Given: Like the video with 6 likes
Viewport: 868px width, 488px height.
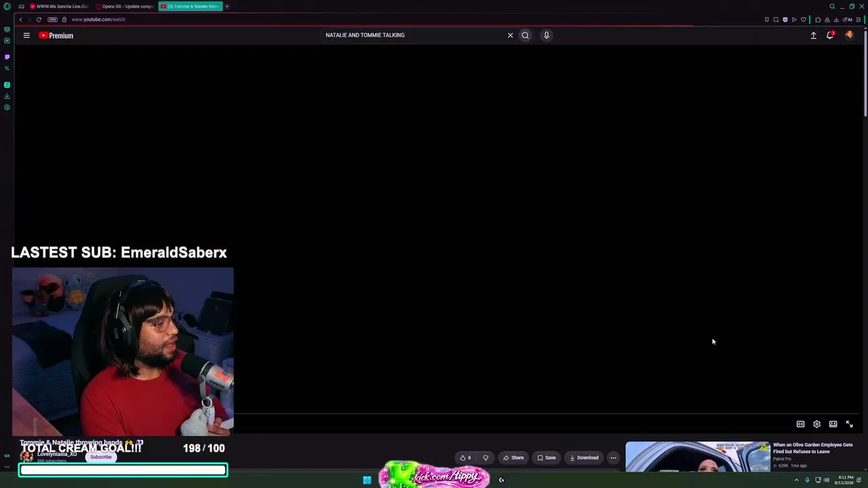Looking at the screenshot, I should click(x=465, y=457).
